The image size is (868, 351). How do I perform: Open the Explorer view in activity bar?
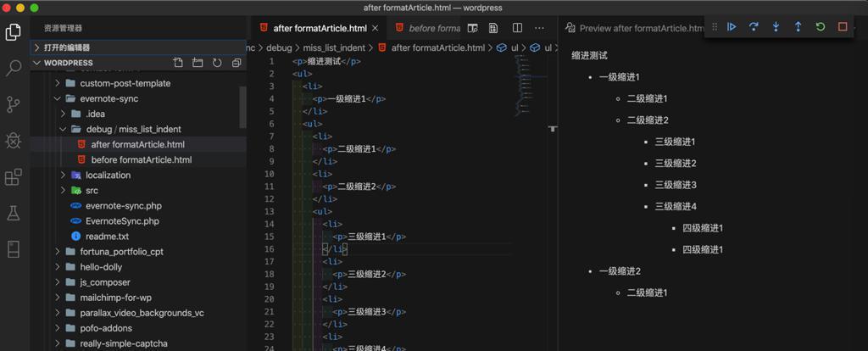coord(14,33)
